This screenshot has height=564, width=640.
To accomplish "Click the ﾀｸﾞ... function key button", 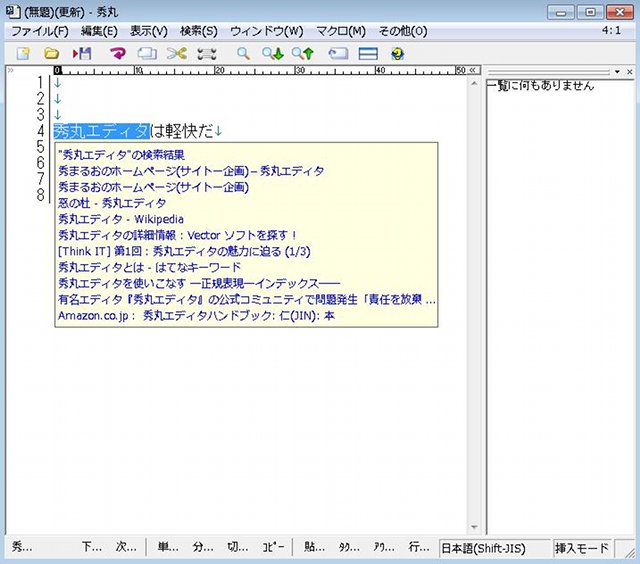I will point(349,547).
